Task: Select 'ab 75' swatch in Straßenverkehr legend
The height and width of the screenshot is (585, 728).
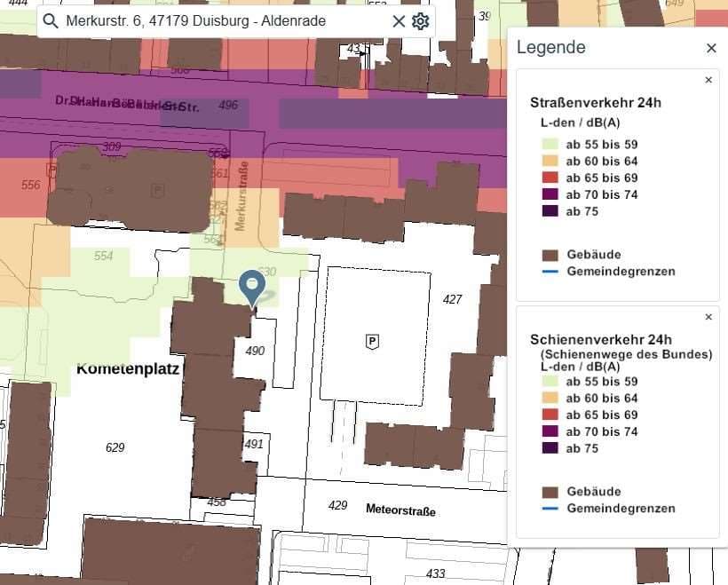Action: [x=550, y=211]
